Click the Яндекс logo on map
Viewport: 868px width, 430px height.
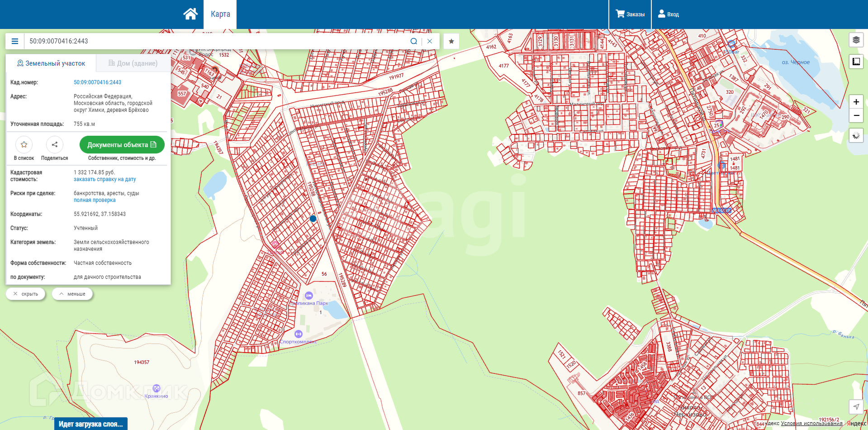click(856, 424)
